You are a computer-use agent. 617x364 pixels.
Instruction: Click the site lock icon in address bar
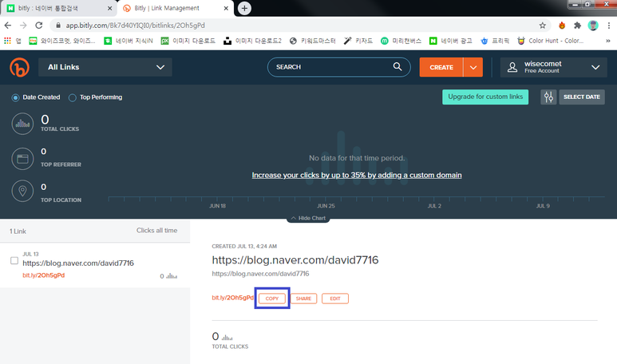tap(58, 26)
